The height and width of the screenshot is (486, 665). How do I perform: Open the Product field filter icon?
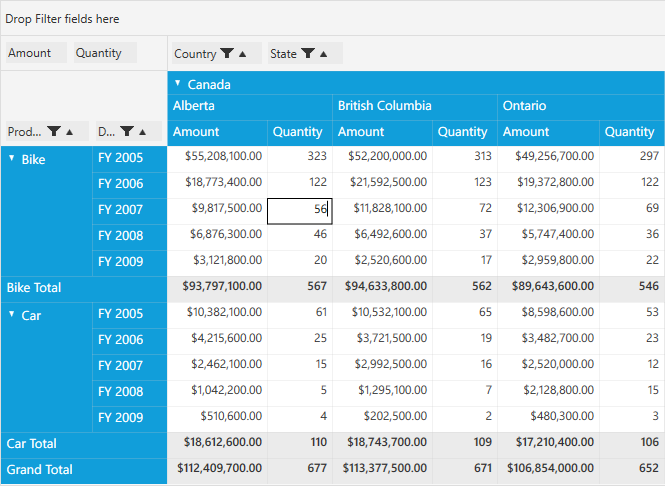point(55,131)
